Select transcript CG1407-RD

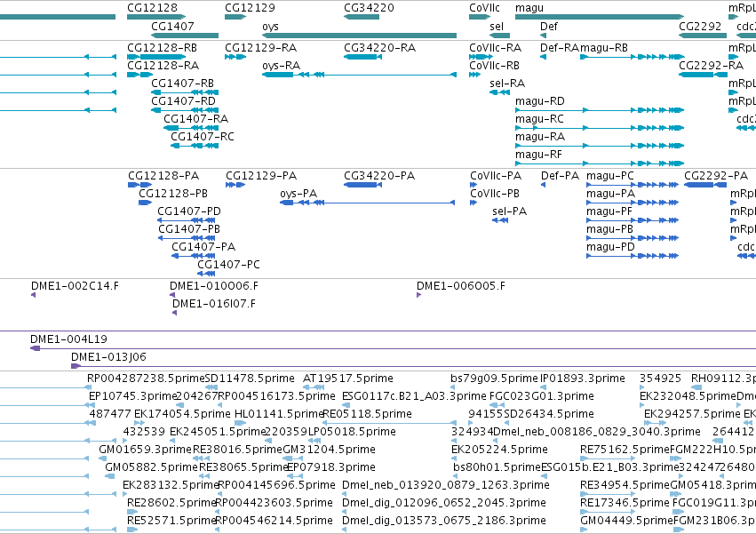click(183, 101)
